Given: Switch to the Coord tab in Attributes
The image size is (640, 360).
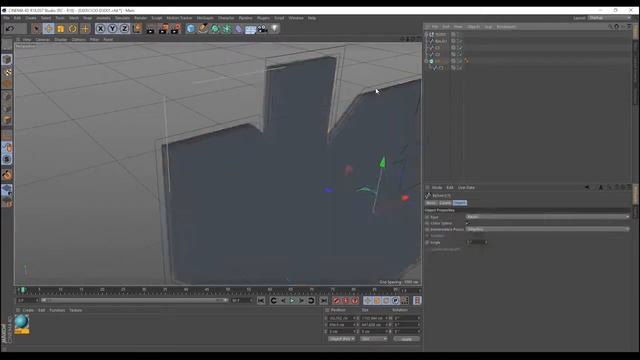Looking at the screenshot, I should click(445, 203).
